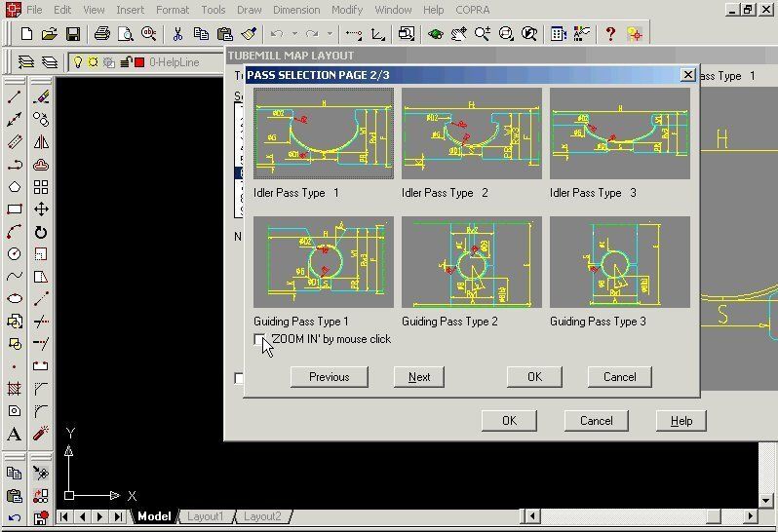Select the Ellipse draw tool
The height and width of the screenshot is (532, 778).
pos(15,298)
